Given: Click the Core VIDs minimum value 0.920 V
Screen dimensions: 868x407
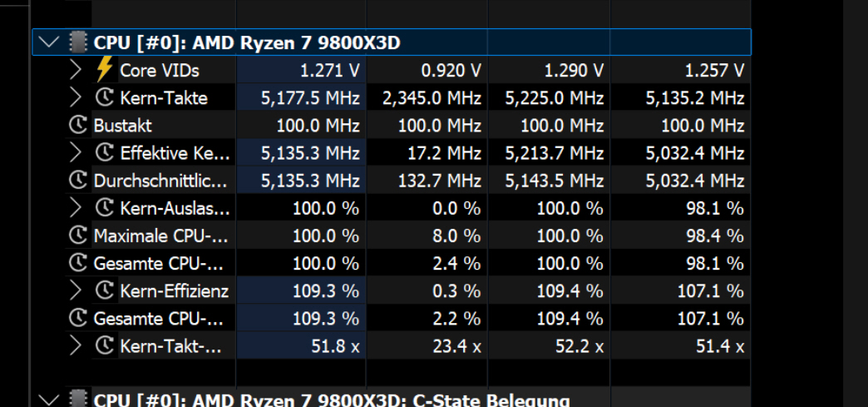Looking at the screenshot, I should (451, 71).
